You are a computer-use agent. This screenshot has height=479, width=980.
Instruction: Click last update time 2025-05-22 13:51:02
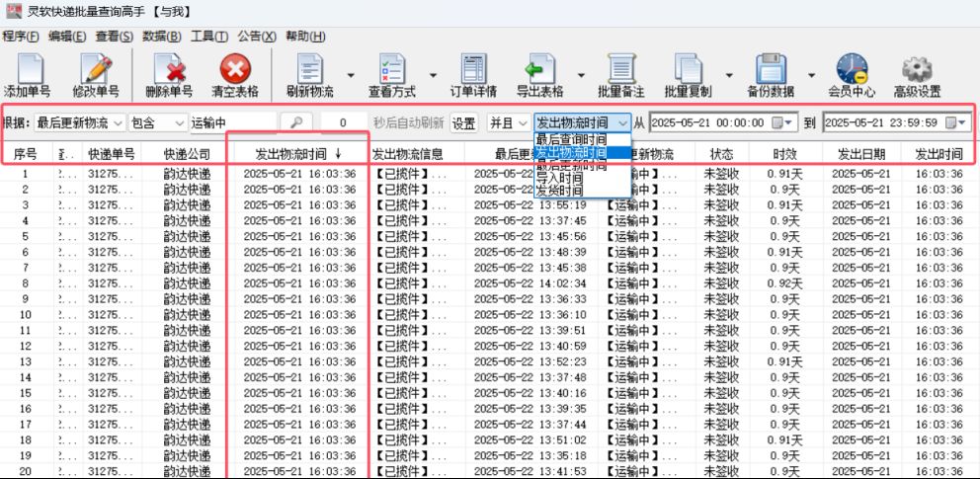[x=530, y=440]
